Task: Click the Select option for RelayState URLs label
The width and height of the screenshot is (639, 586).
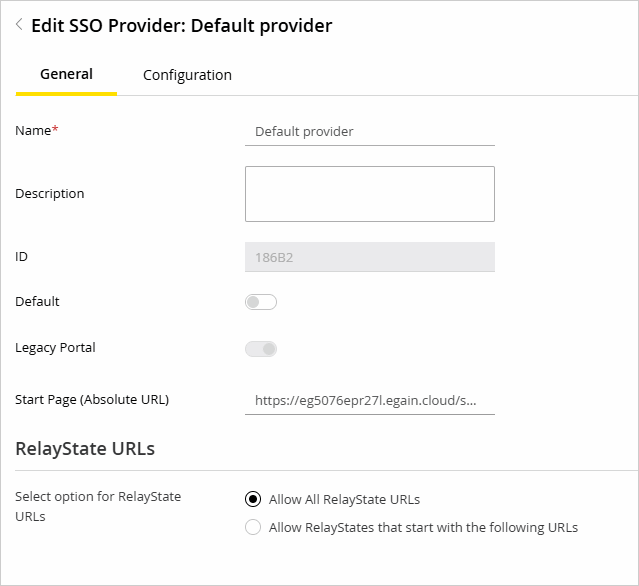Action: coord(98,507)
